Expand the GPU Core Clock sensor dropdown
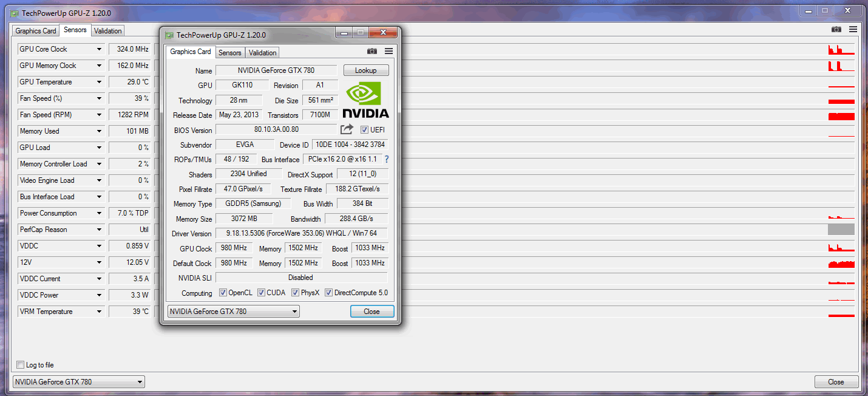 (x=99, y=49)
